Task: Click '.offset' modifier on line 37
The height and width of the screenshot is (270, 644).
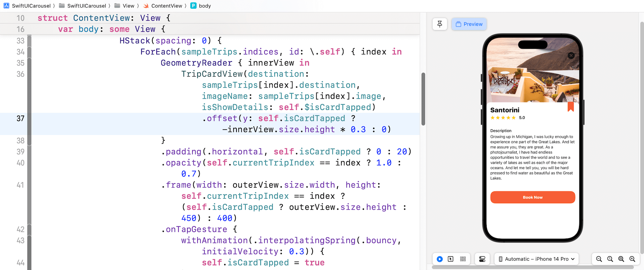Action: [220, 118]
